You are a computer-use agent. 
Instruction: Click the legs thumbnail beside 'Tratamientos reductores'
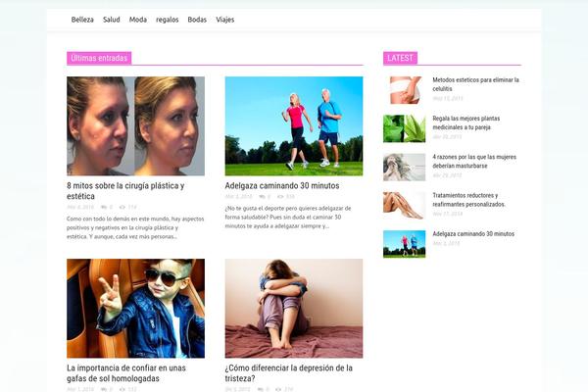tap(404, 206)
